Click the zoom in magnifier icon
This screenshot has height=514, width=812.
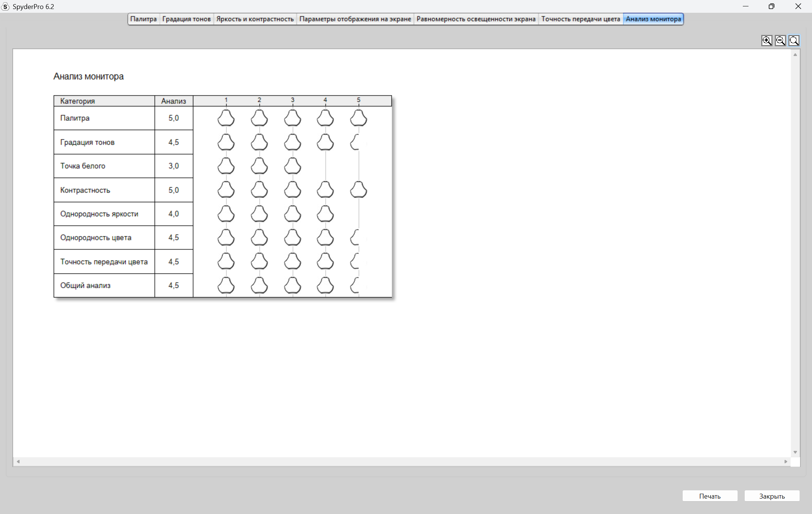point(767,41)
